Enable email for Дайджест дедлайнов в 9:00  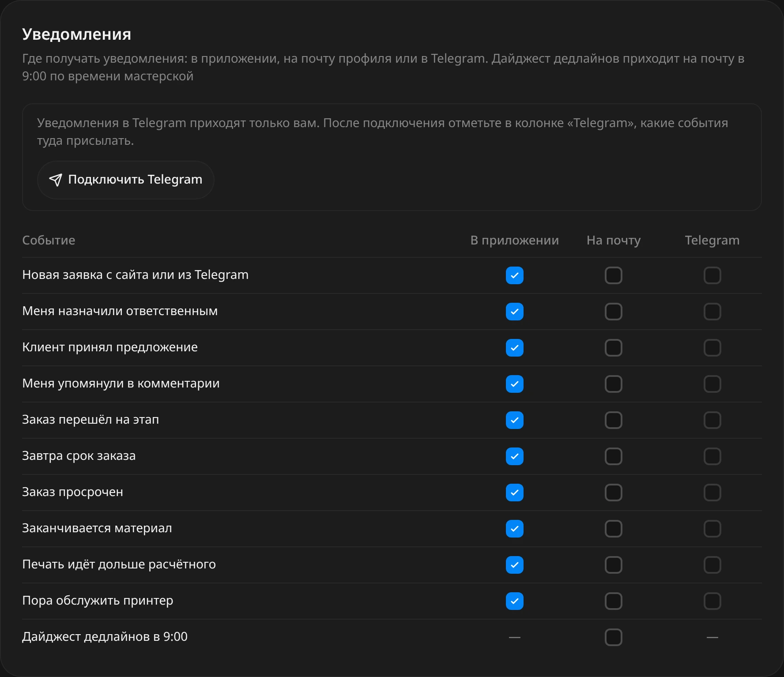[x=614, y=637]
